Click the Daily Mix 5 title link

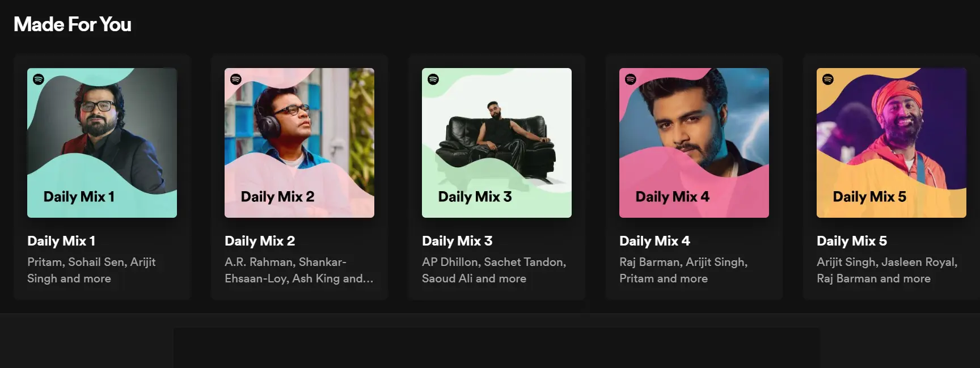pyautogui.click(x=852, y=241)
